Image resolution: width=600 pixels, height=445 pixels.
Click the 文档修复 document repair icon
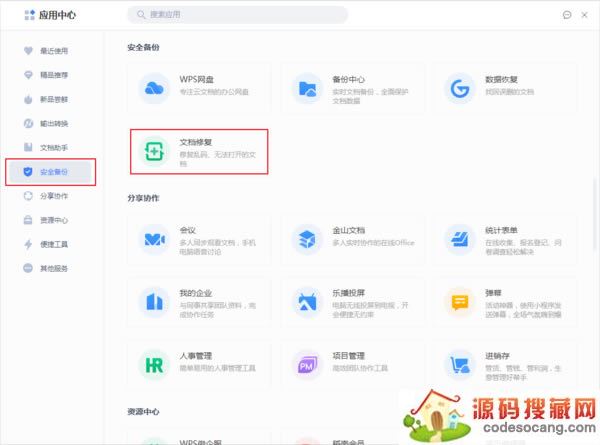point(155,151)
